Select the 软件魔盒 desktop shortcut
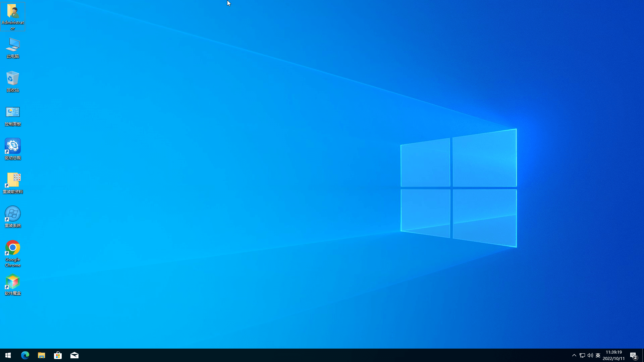The height and width of the screenshot is (362, 644). (x=13, y=282)
